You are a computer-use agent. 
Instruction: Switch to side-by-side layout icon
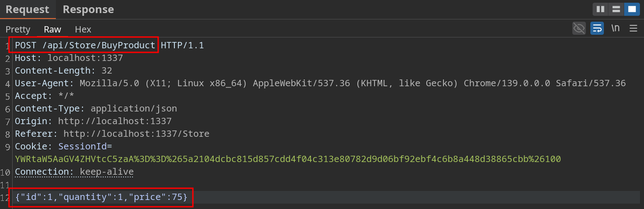600,9
